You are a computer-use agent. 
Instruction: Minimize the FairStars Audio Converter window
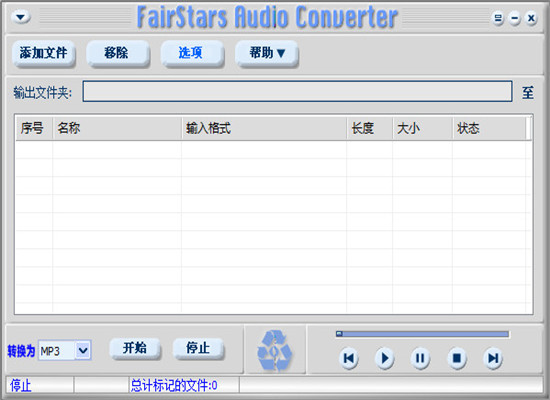pos(515,18)
